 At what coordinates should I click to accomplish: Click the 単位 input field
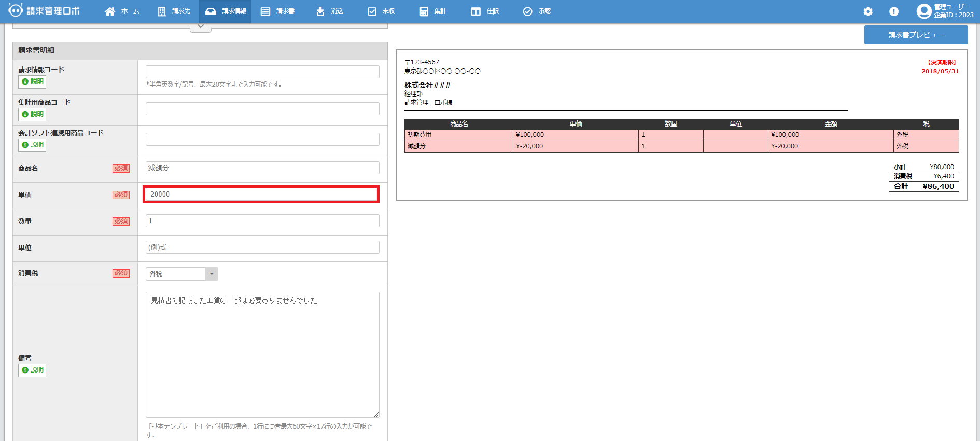coord(262,247)
